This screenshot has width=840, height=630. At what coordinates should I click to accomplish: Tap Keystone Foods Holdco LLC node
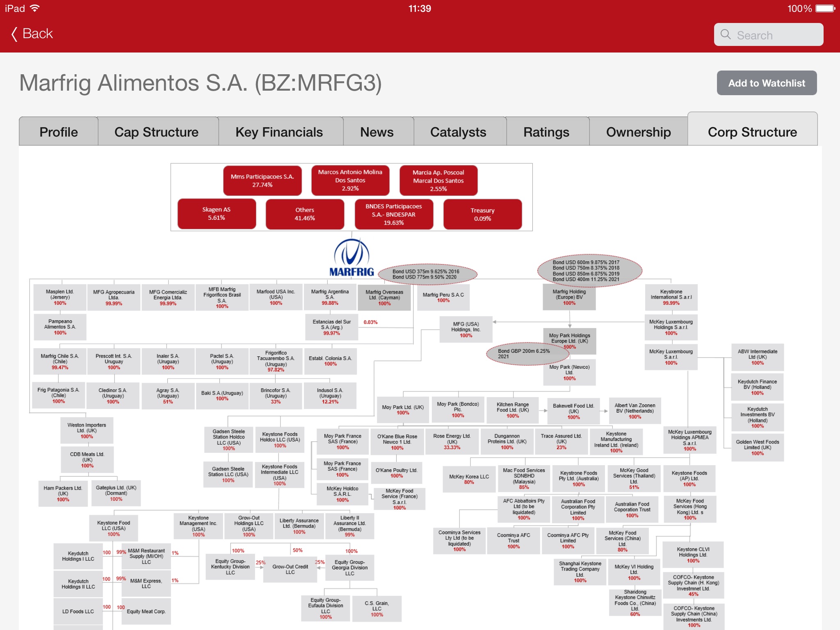click(x=280, y=439)
